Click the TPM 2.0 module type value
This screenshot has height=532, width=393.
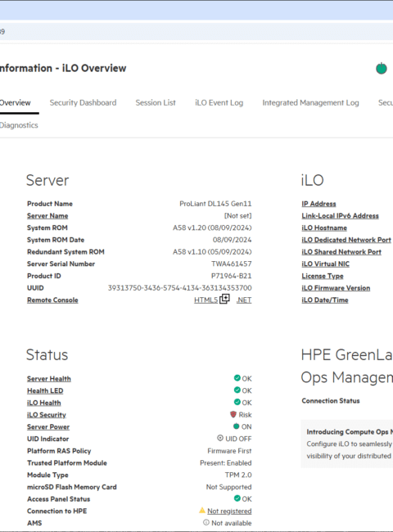(238, 475)
